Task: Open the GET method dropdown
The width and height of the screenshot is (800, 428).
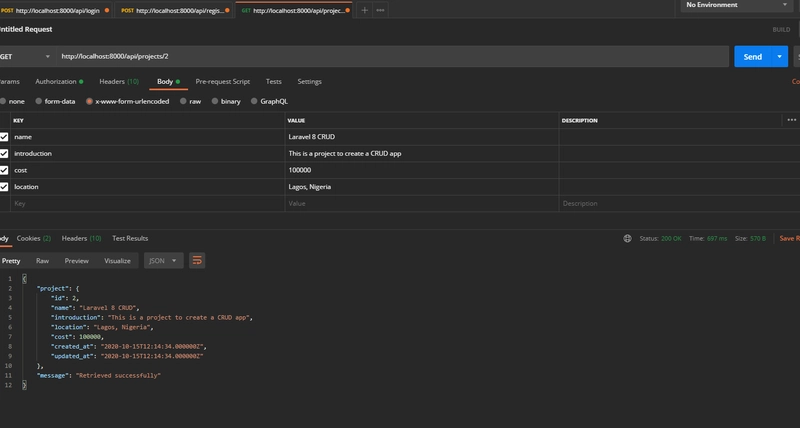Action: click(26, 57)
